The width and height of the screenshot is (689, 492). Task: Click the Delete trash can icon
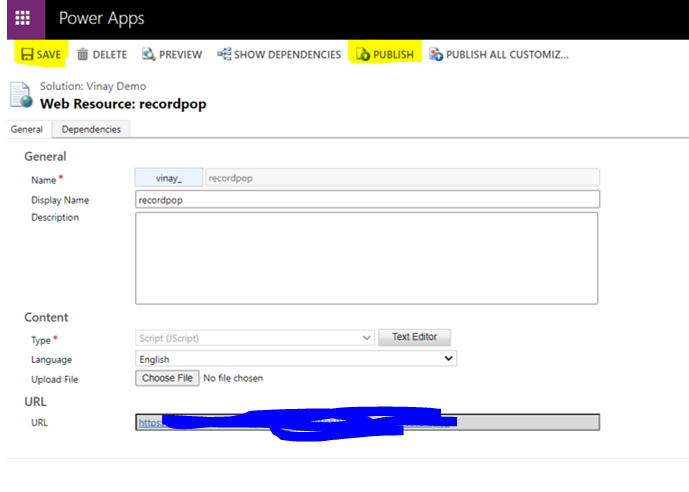pyautogui.click(x=83, y=54)
